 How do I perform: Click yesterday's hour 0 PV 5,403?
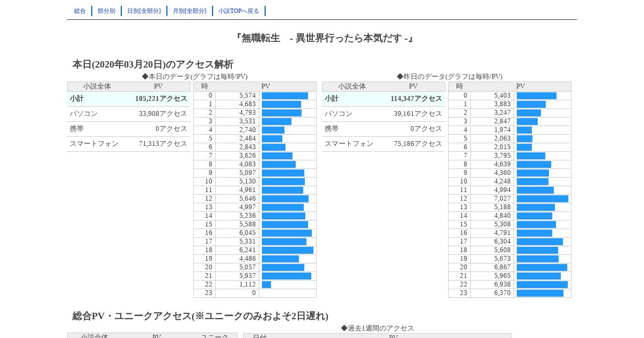click(x=502, y=95)
